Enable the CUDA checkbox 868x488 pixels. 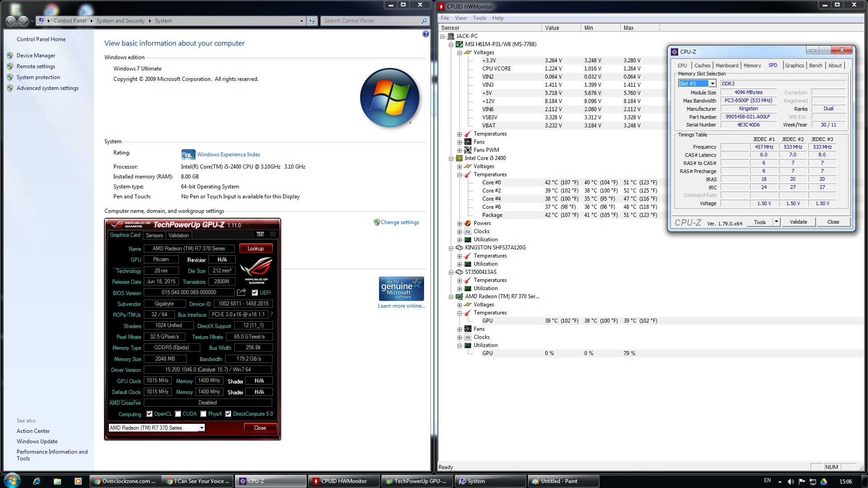(178, 414)
